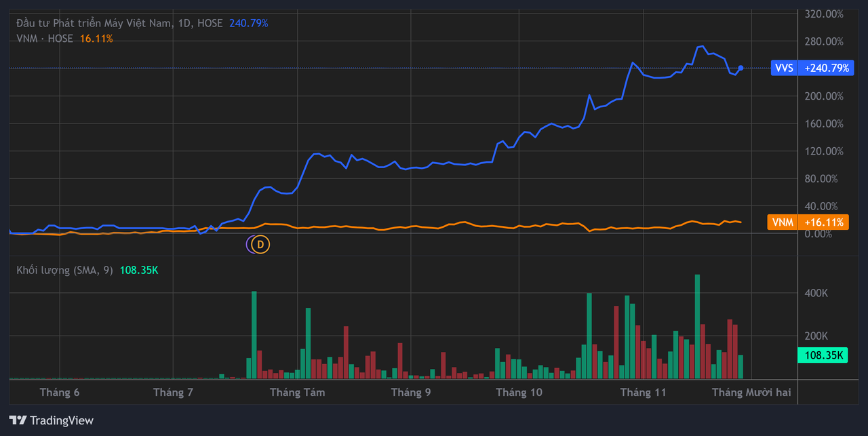
Task: Click the blue dot ending the VVS line
Action: [741, 68]
